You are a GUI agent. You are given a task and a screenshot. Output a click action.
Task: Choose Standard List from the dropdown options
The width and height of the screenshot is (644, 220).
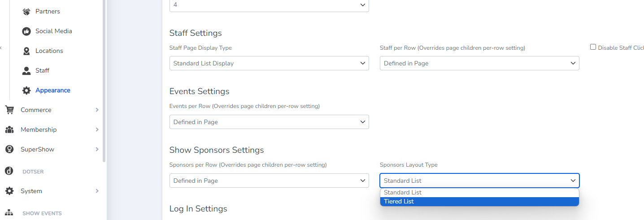(479, 193)
